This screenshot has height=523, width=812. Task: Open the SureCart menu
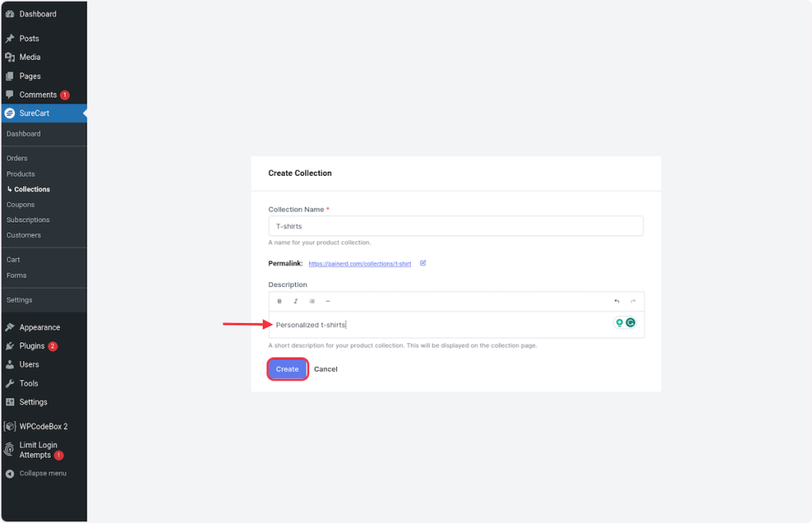pyautogui.click(x=34, y=113)
